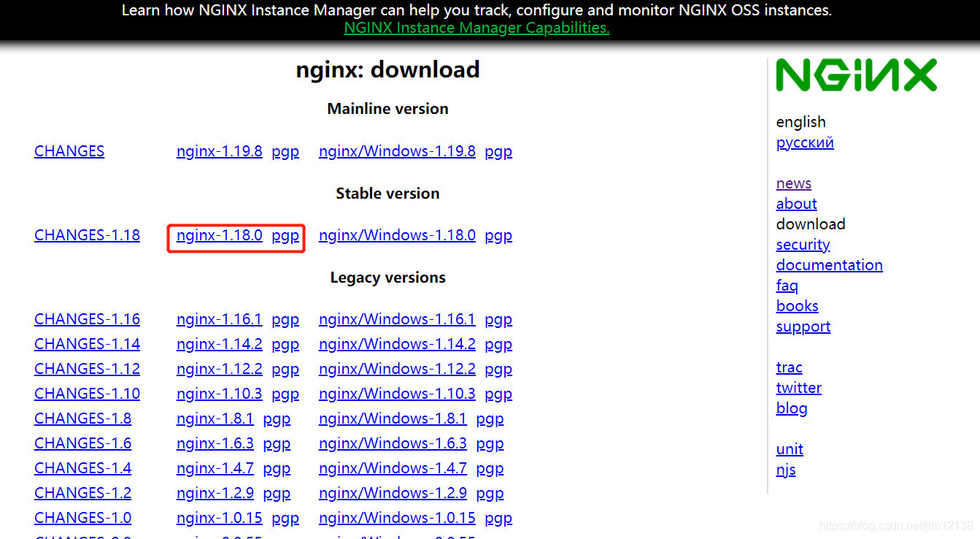Download nginx/Windows-1.0.15

397,518
